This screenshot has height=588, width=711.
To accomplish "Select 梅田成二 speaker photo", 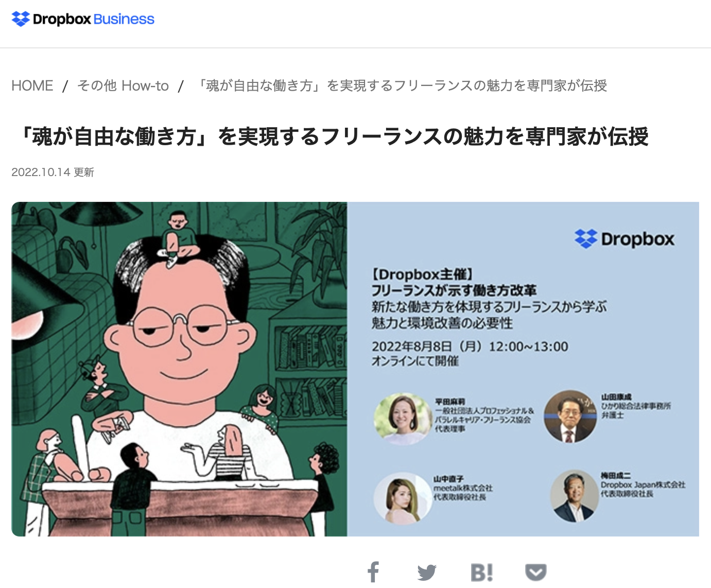I will pos(574,496).
